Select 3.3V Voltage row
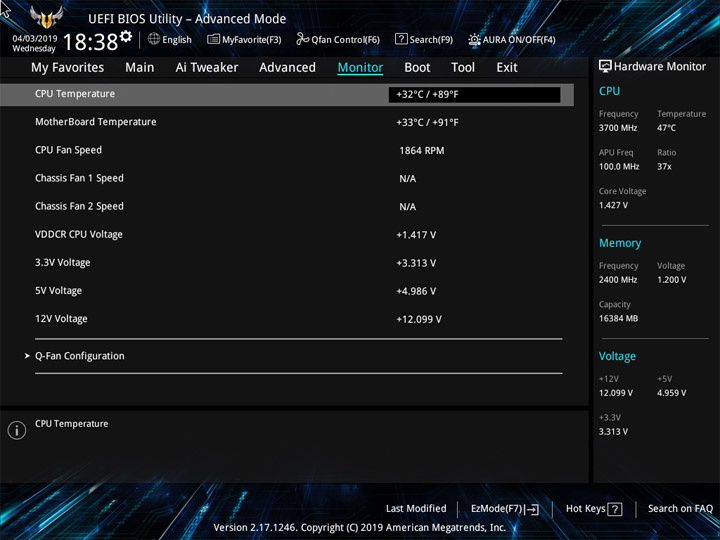The height and width of the screenshot is (540, 720). click(62, 263)
